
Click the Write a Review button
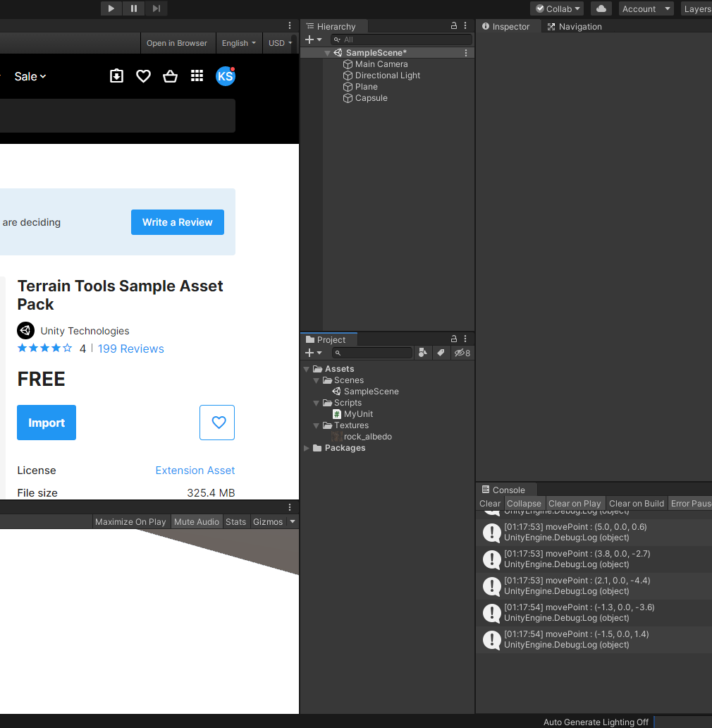tap(177, 222)
